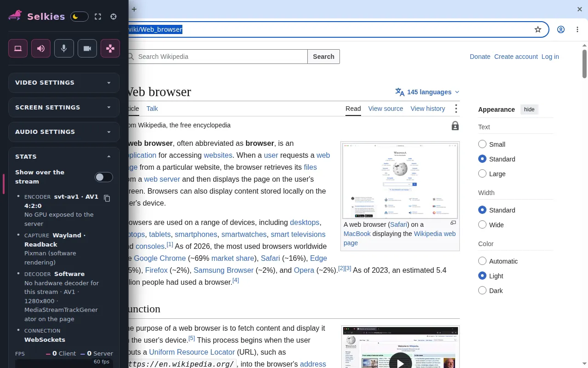Enlarge the Safari screenshot via enlarge icon
The width and height of the screenshot is (588, 368).
point(453,223)
